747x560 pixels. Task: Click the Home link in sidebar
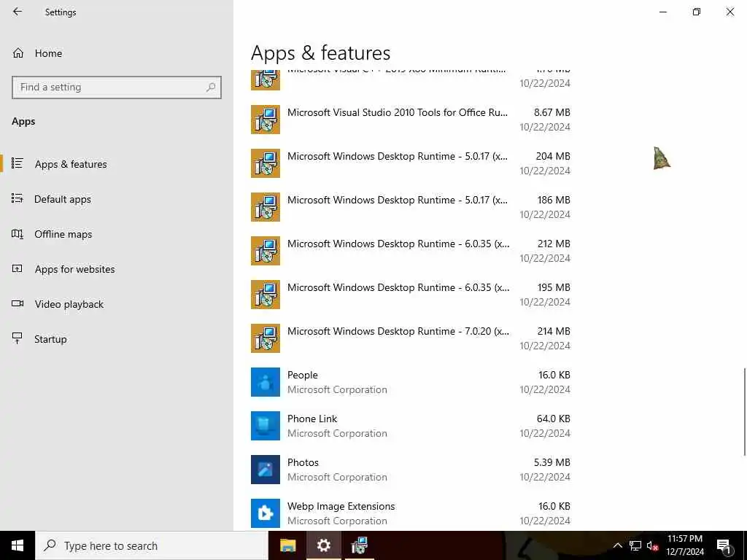[48, 53]
